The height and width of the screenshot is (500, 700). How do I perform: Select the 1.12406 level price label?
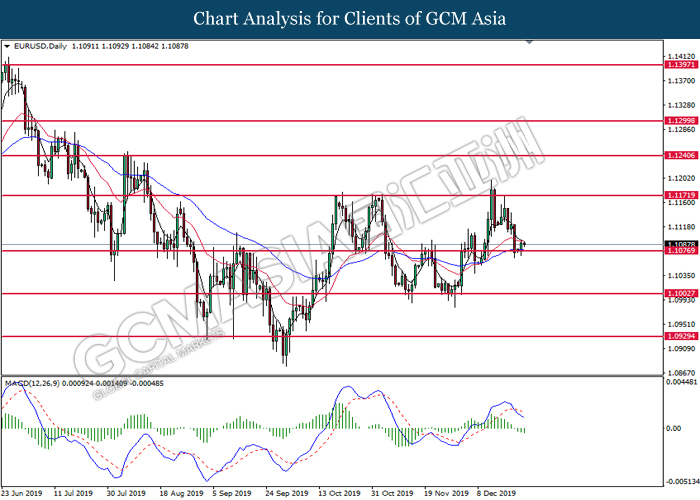[681, 155]
